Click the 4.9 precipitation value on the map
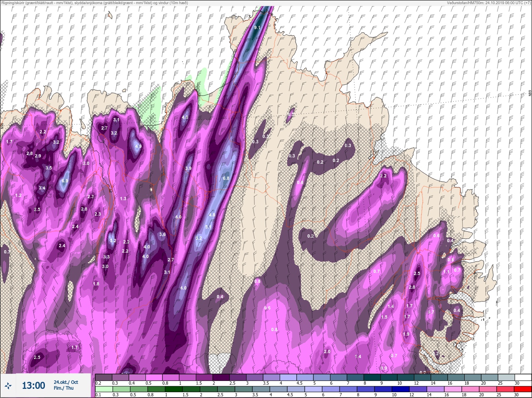The height and width of the screenshot is (398, 532). pos(138,146)
